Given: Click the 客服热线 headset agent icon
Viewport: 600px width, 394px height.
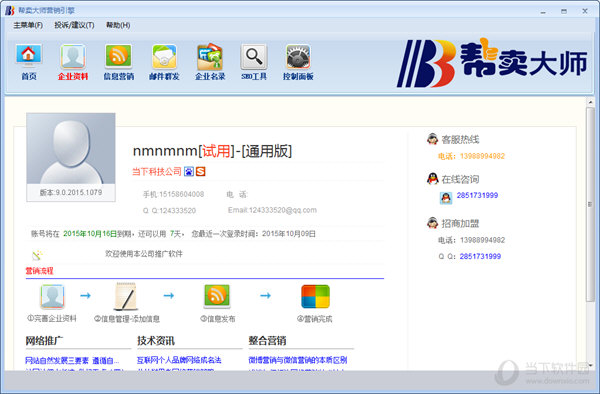Looking at the screenshot, I should coord(432,139).
